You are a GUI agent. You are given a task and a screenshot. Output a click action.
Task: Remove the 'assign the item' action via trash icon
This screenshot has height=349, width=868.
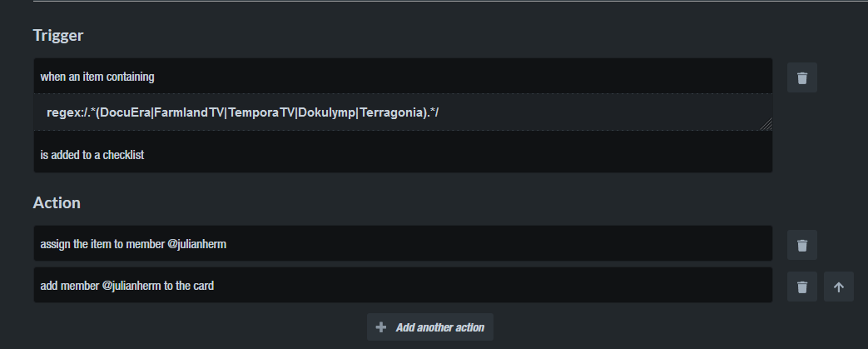[801, 245]
